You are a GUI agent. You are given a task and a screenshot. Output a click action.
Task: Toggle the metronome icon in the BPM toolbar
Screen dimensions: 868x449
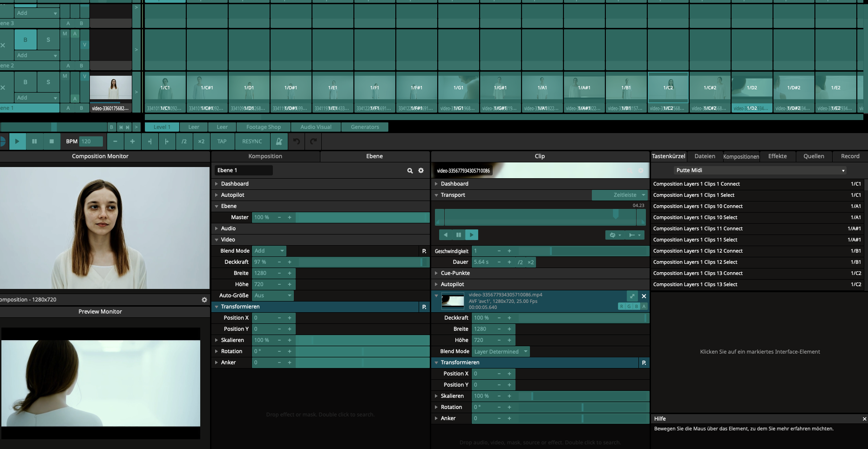(x=279, y=141)
